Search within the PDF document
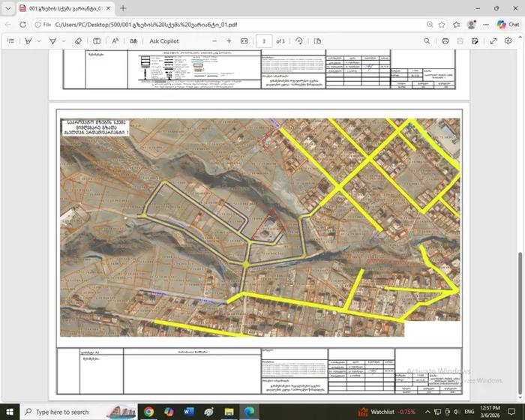 (427, 40)
